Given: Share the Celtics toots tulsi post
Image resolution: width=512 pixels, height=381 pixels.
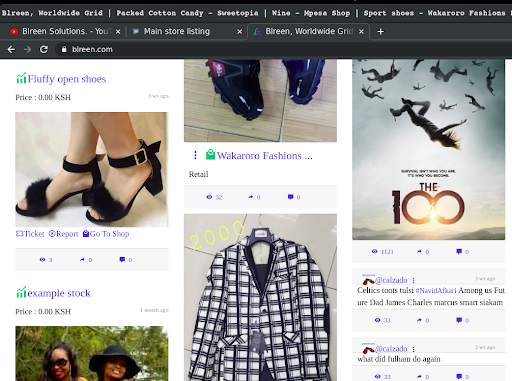Looking at the screenshot, I should coord(419,320).
